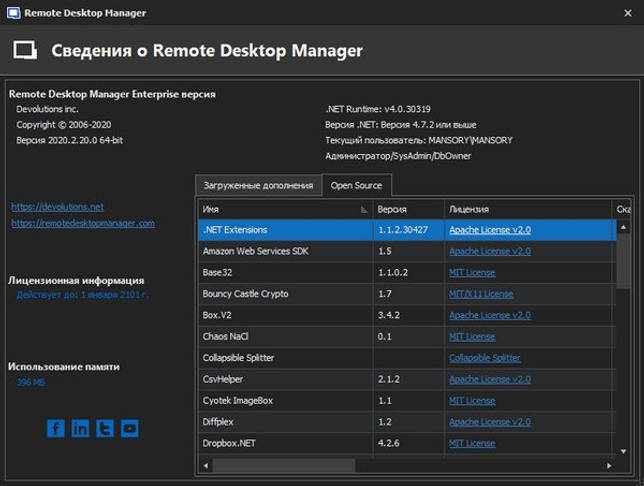The image size is (644, 486).
Task: Click the Текущий пользователь MANSORY text
Action: 419,140
